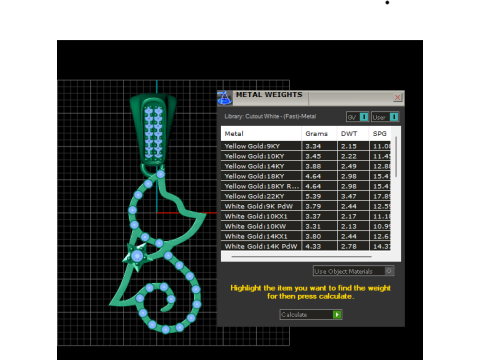Sort by the Metal column header

[261, 134]
